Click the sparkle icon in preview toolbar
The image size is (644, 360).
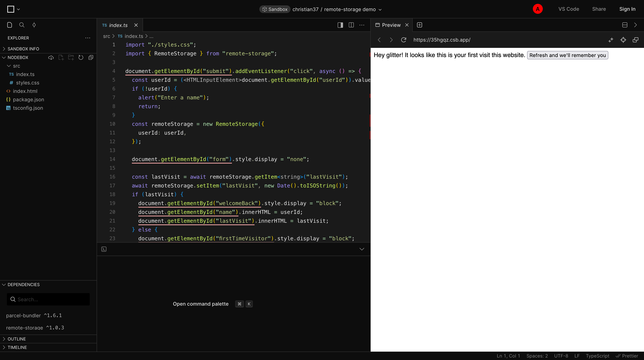pos(611,40)
